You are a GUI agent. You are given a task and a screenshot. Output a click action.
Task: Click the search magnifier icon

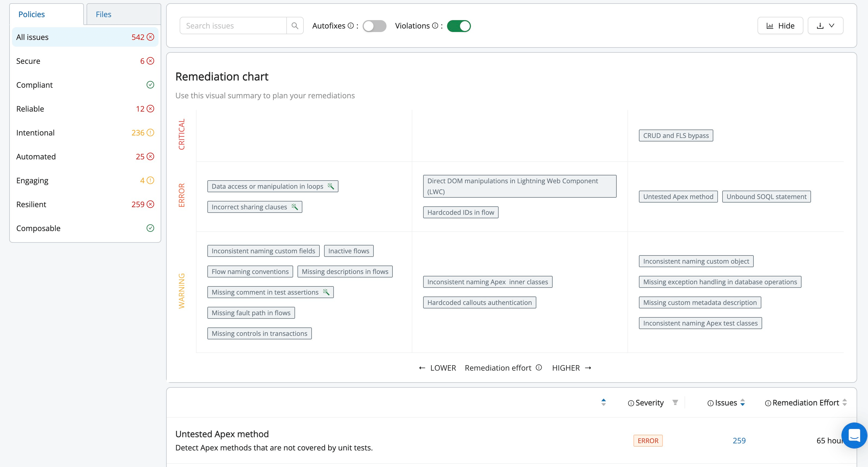[x=295, y=26]
